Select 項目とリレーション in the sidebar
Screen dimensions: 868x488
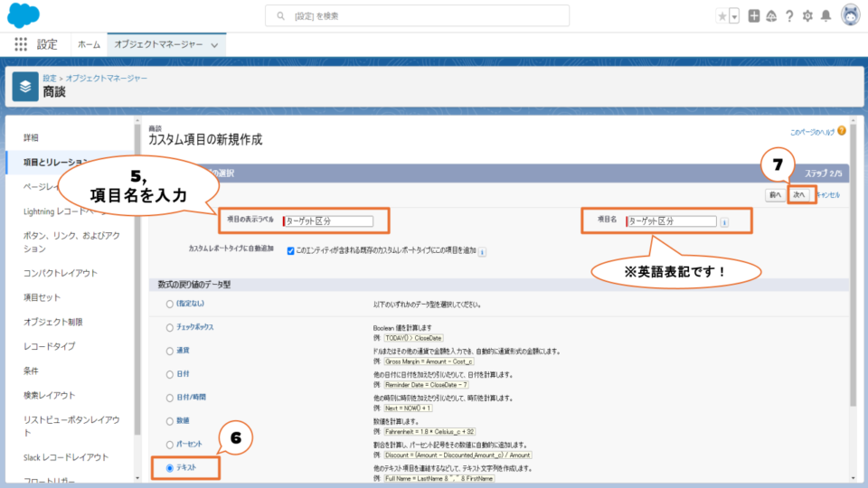tap(55, 162)
